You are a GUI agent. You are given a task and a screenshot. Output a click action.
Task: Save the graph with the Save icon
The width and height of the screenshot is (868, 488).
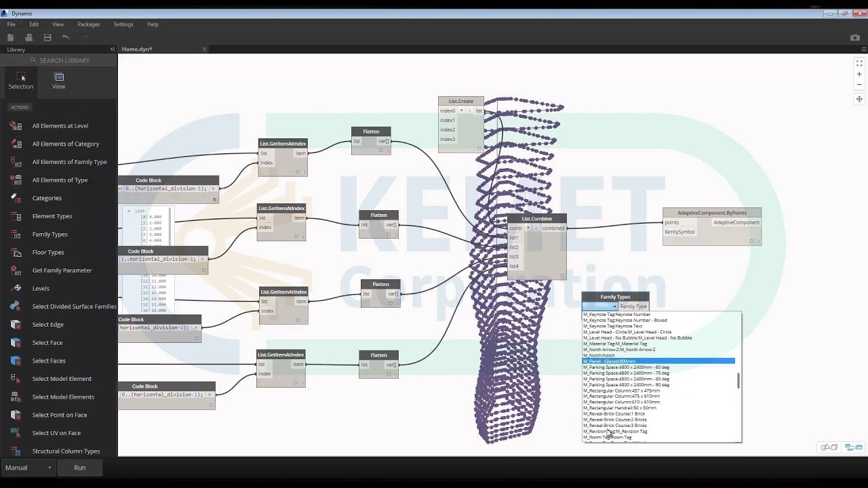[46, 37]
